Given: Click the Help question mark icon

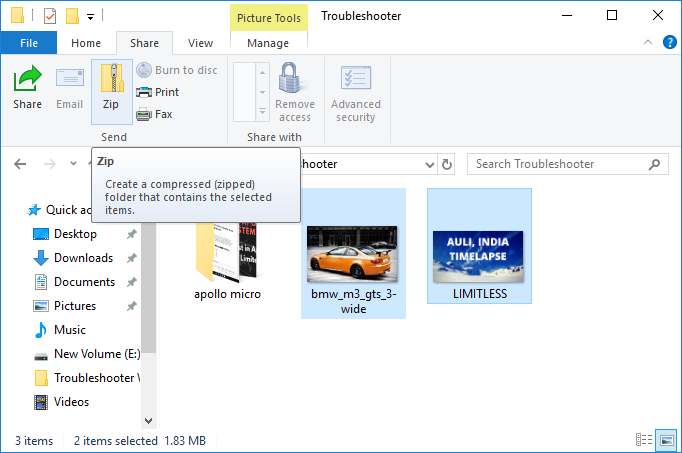Looking at the screenshot, I should [670, 43].
